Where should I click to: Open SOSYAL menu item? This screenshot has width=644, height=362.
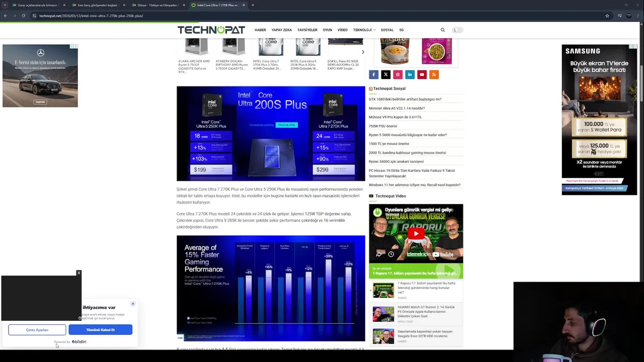[x=387, y=30]
